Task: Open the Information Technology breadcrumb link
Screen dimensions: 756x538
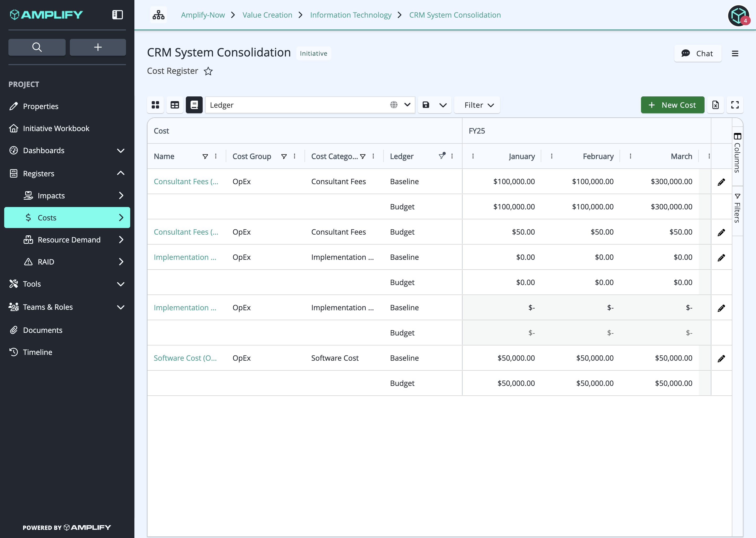Action: (x=350, y=15)
